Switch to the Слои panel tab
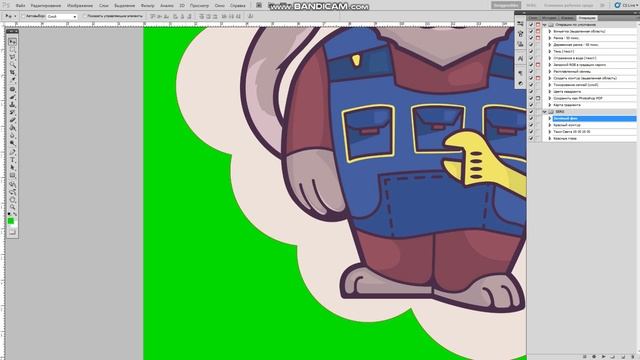This screenshot has height=360, width=640. coord(533,18)
